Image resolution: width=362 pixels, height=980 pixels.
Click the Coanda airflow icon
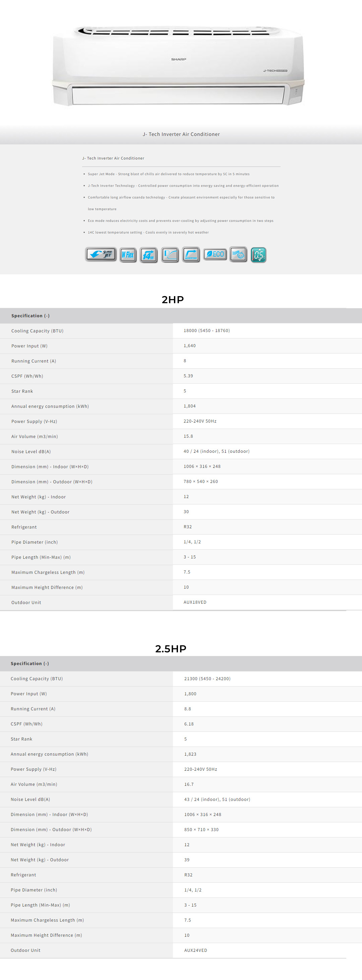pos(170,255)
